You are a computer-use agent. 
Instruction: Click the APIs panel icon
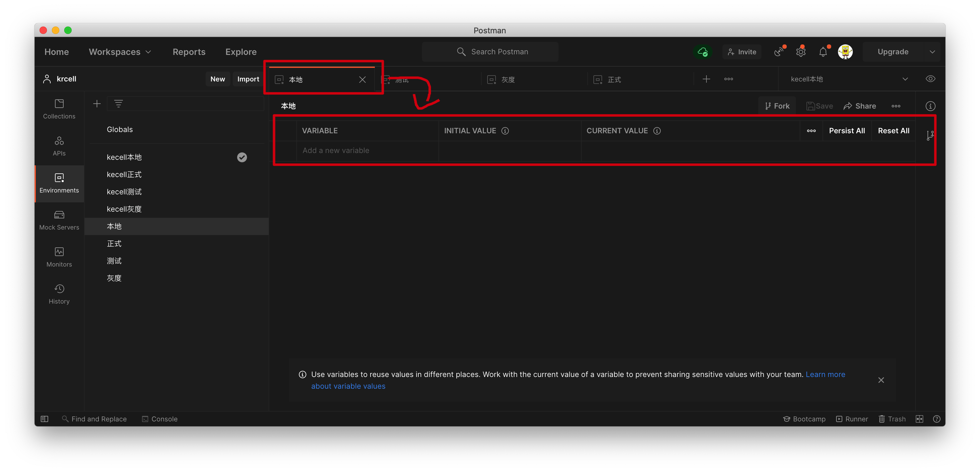pyautogui.click(x=59, y=146)
